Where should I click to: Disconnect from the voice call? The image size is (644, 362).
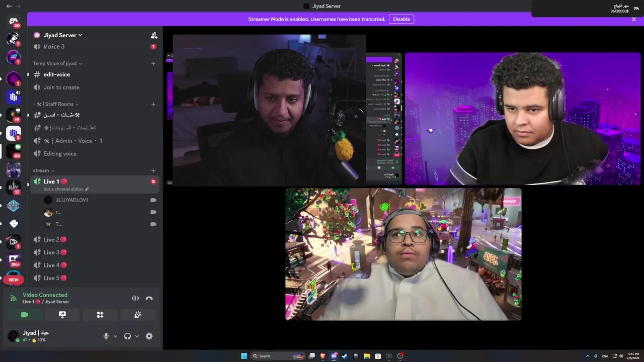tap(149, 298)
